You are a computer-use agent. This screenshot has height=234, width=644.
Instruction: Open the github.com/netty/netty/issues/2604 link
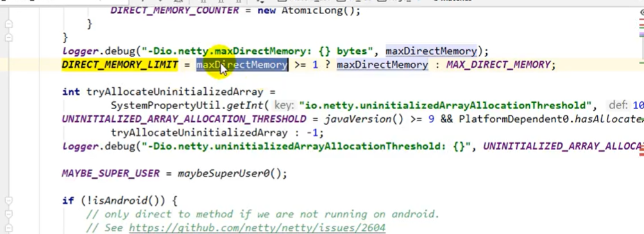(x=257, y=228)
